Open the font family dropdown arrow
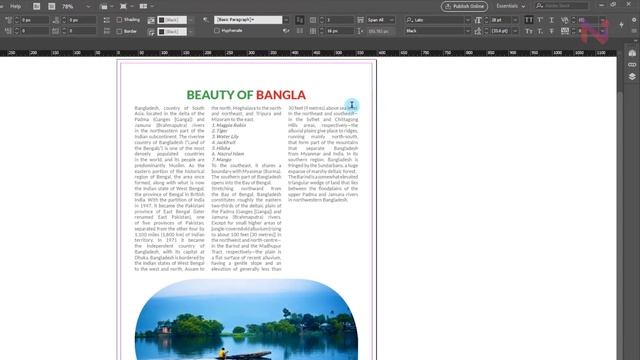Screen dimensions: 640x360 point(468,20)
